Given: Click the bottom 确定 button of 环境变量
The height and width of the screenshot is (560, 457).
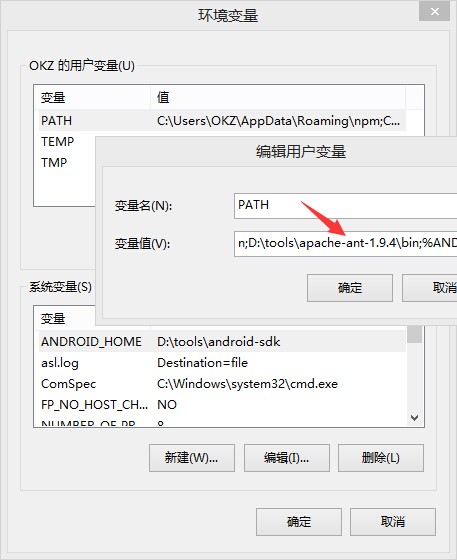Looking at the screenshot, I should [x=299, y=522].
